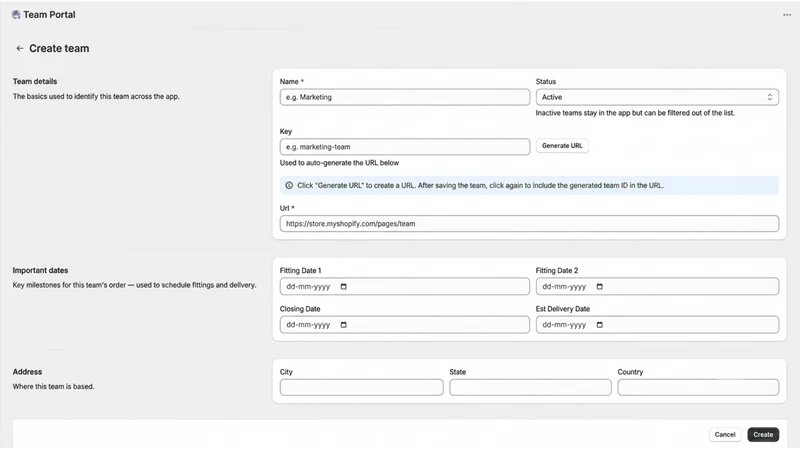Click the 'Inactive teams stay in the app' help text
Viewport: 800px width, 450px height.
tap(635, 113)
